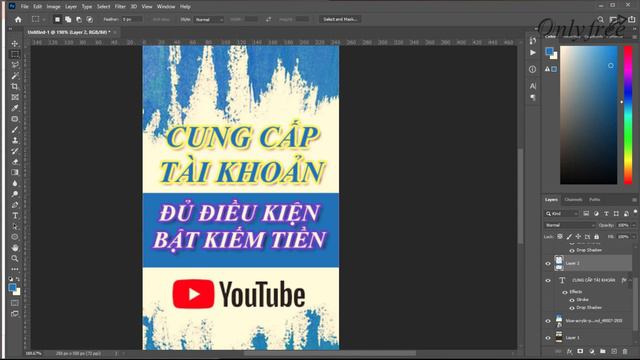Image resolution: width=640 pixels, height=360 pixels.
Task: Choose Add to selection mode button
Action: pos(68,19)
